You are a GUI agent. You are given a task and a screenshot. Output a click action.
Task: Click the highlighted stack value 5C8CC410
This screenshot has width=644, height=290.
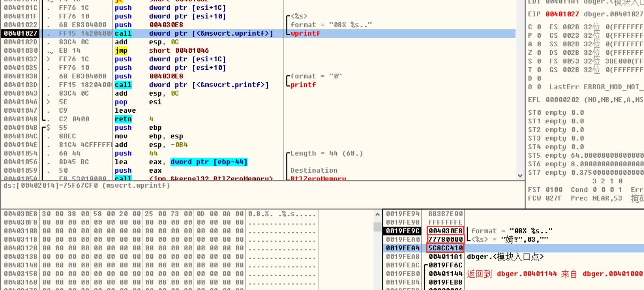tap(445, 248)
